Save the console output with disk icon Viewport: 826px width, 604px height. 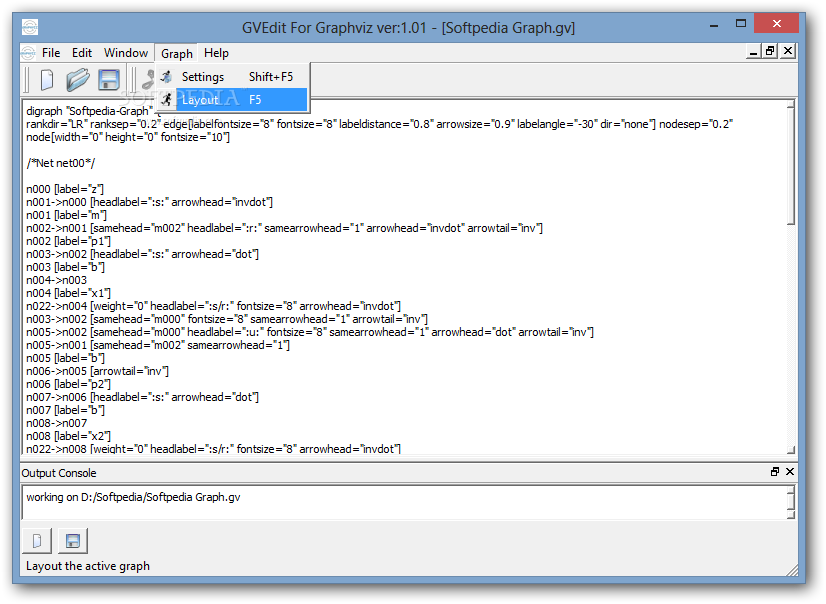(x=73, y=541)
